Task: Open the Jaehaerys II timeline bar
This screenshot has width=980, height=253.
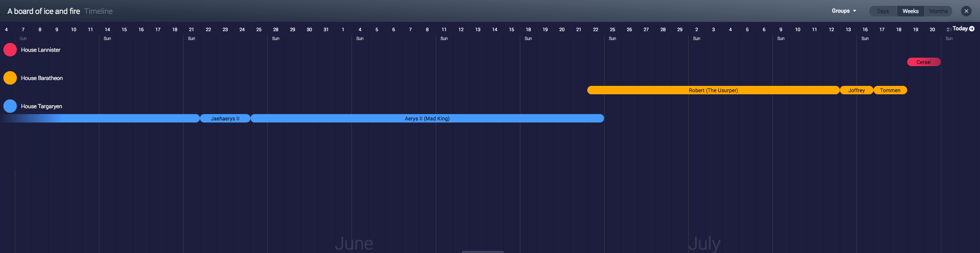Action: coord(225,119)
